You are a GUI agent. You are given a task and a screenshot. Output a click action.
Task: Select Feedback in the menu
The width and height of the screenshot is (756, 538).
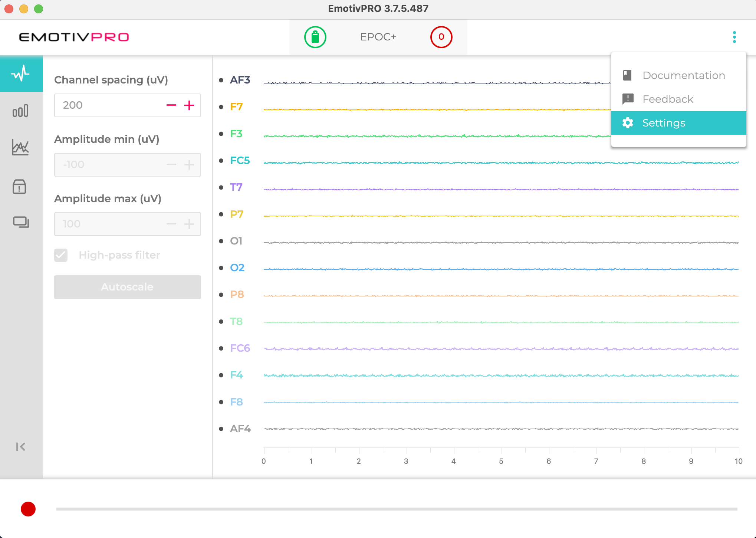667,99
